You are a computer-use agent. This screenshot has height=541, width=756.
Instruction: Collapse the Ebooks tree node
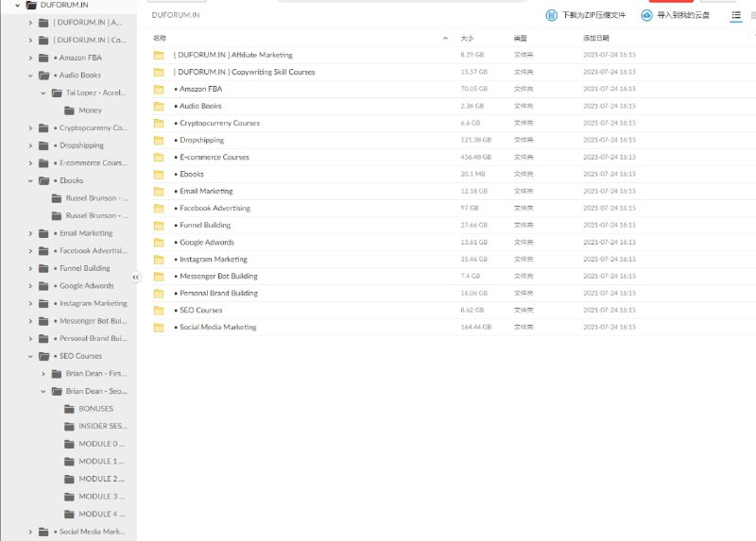[x=30, y=180]
